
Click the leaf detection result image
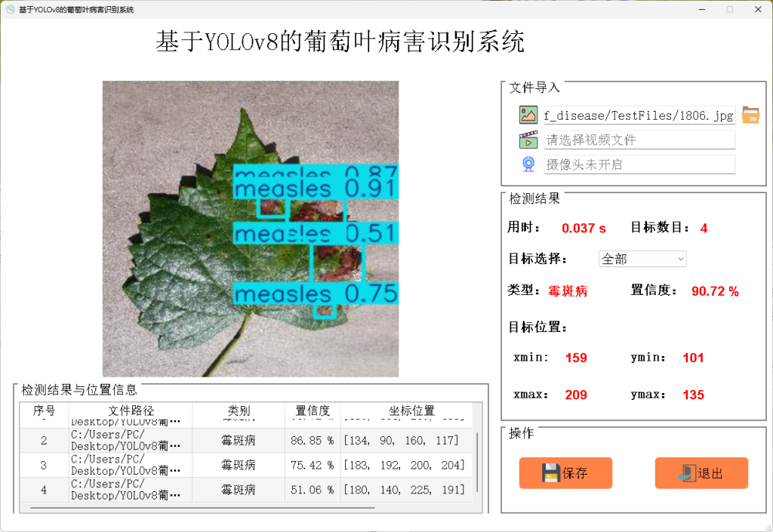pyautogui.click(x=249, y=228)
